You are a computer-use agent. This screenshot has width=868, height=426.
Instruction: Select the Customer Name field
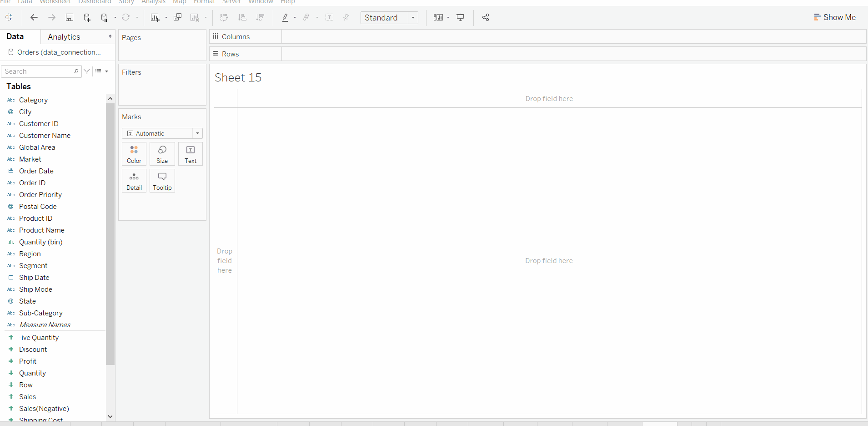pos(45,136)
